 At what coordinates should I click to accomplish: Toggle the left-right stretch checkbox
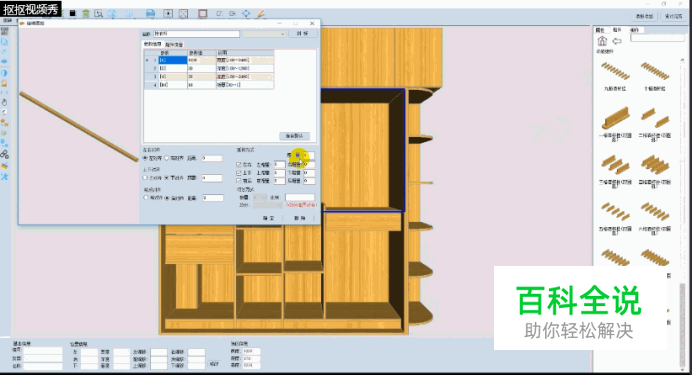click(239, 165)
